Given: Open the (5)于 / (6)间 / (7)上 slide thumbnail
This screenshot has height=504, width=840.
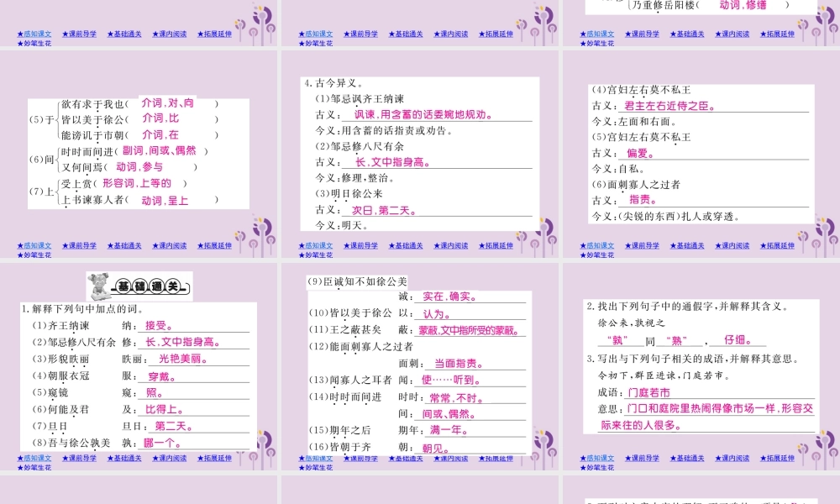Looking at the screenshot, I should pos(139,155).
